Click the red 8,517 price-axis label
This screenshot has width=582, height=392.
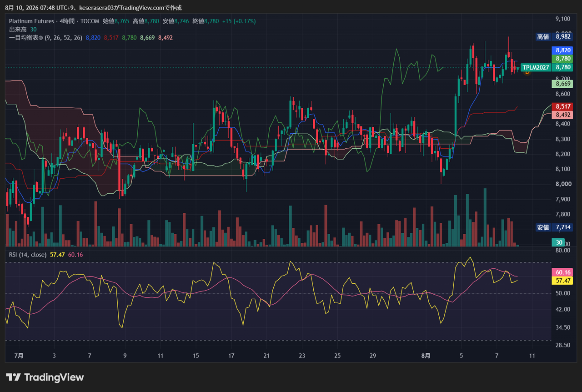(563, 106)
